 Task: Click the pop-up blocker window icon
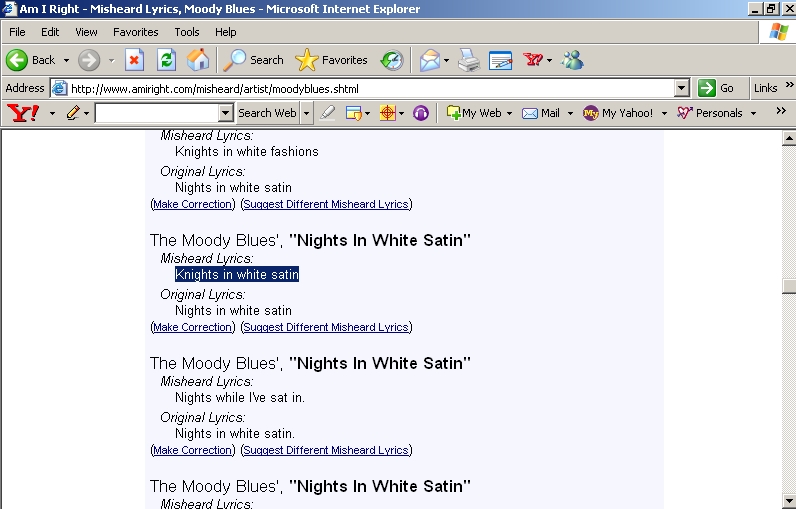click(353, 113)
